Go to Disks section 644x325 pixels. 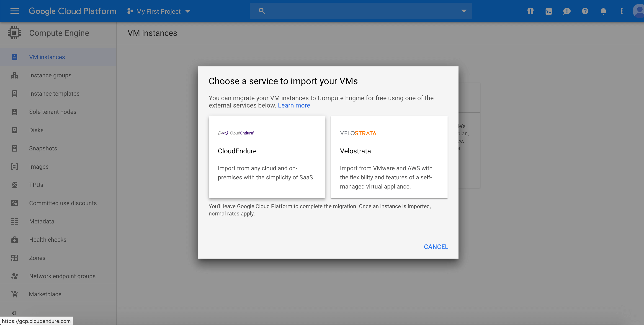pos(58,130)
